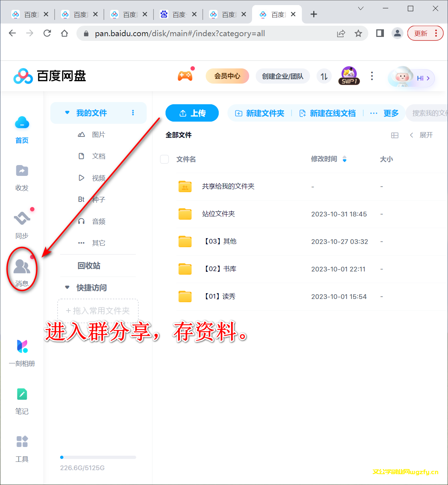Select 文档 in file categories
This screenshot has width=448, height=485.
pos(99,156)
